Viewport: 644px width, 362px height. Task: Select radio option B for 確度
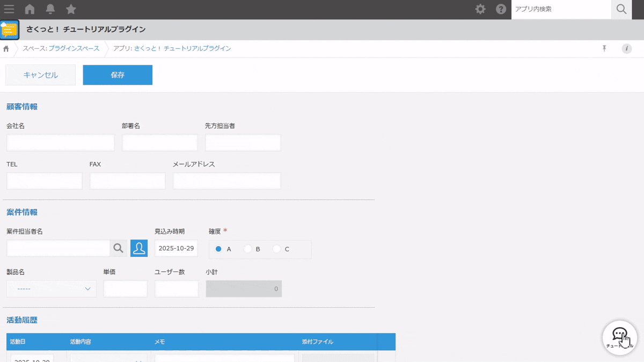(x=247, y=249)
